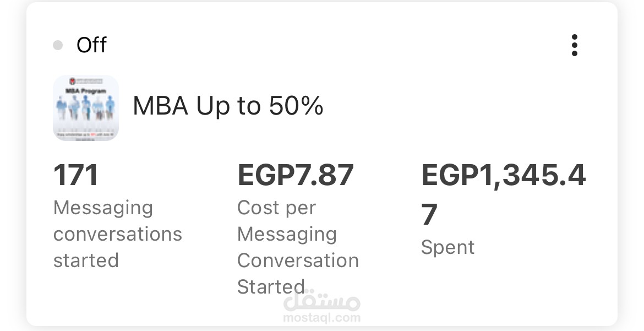Select the "Messaging conversations started" label
Image resolution: width=644 pixels, height=331 pixels.
point(117,234)
